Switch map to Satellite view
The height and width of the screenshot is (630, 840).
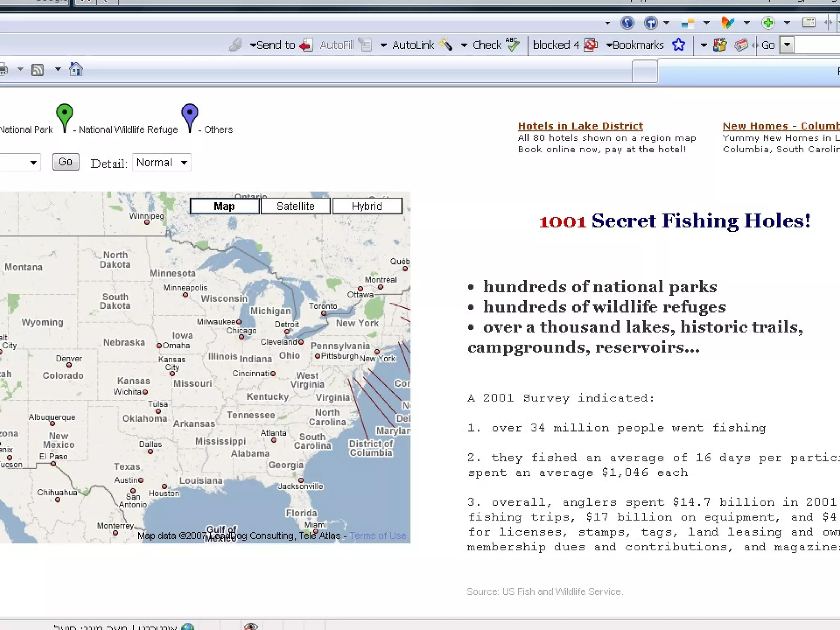[295, 206]
